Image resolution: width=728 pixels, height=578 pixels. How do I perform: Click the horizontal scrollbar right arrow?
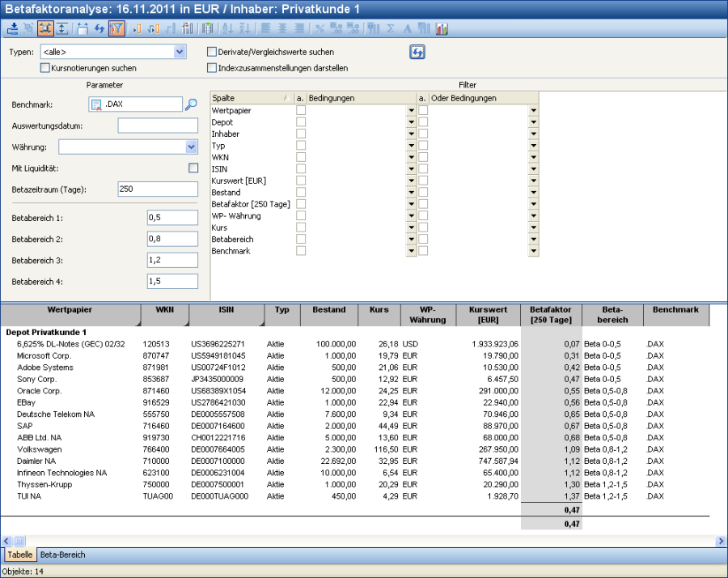[721, 541]
